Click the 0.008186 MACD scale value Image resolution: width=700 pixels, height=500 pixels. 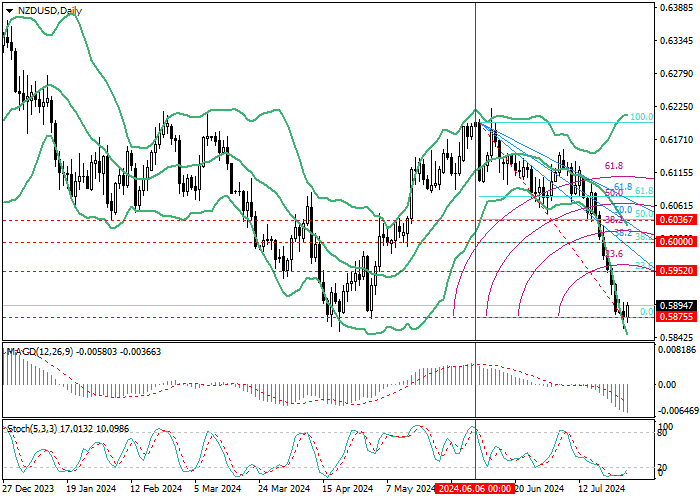[x=678, y=350]
